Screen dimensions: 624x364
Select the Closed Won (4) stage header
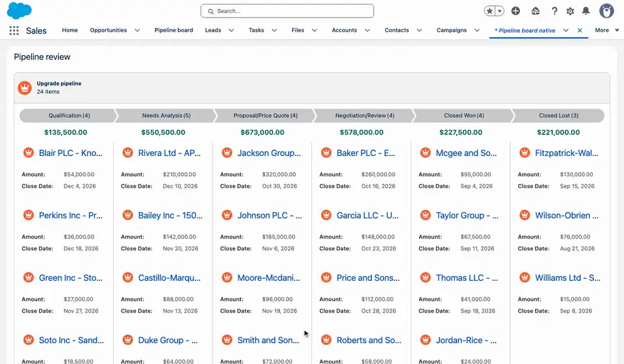pyautogui.click(x=463, y=115)
